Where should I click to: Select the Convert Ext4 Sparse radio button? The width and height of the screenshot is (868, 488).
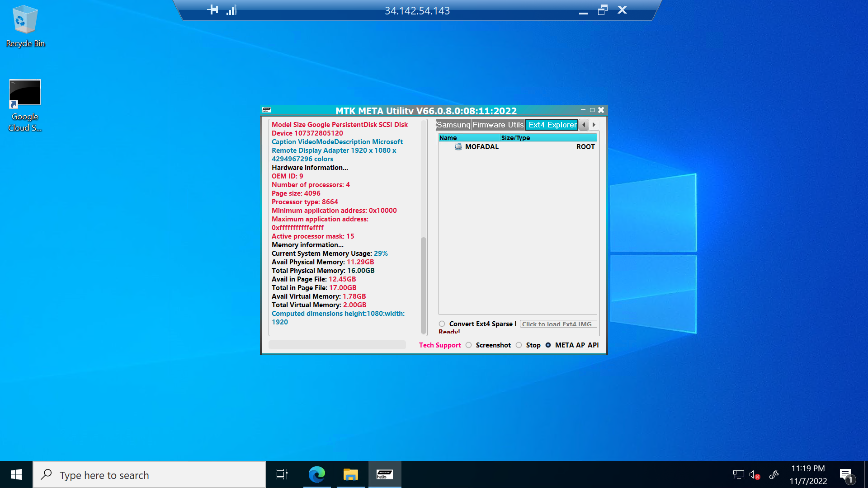442,324
